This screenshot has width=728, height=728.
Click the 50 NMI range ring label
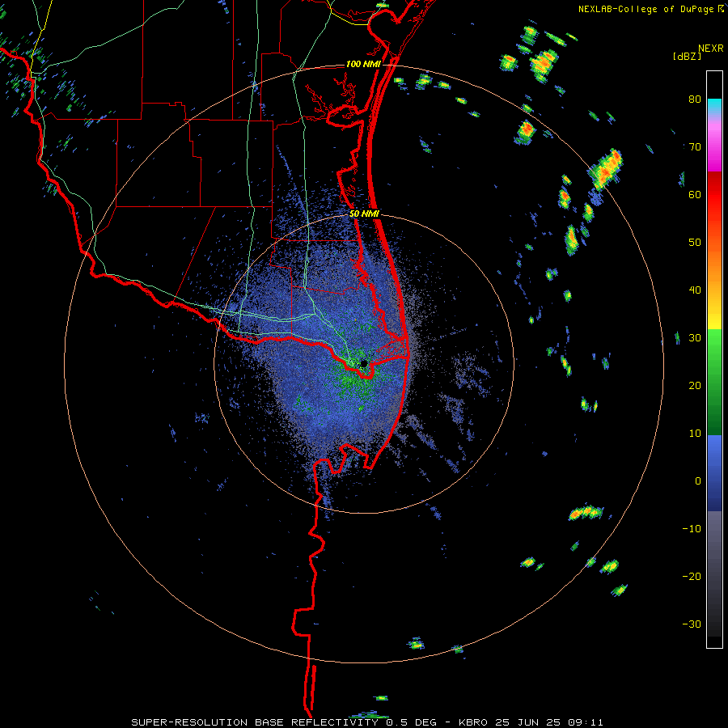pos(364,214)
